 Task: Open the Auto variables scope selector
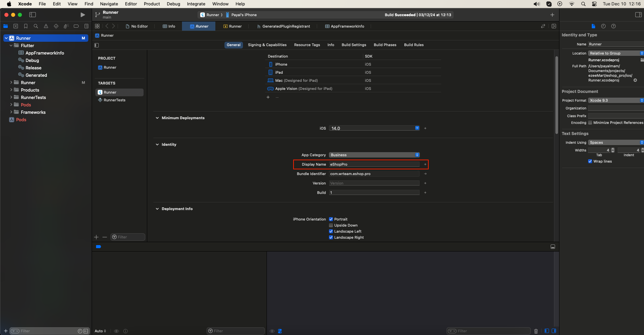100,331
